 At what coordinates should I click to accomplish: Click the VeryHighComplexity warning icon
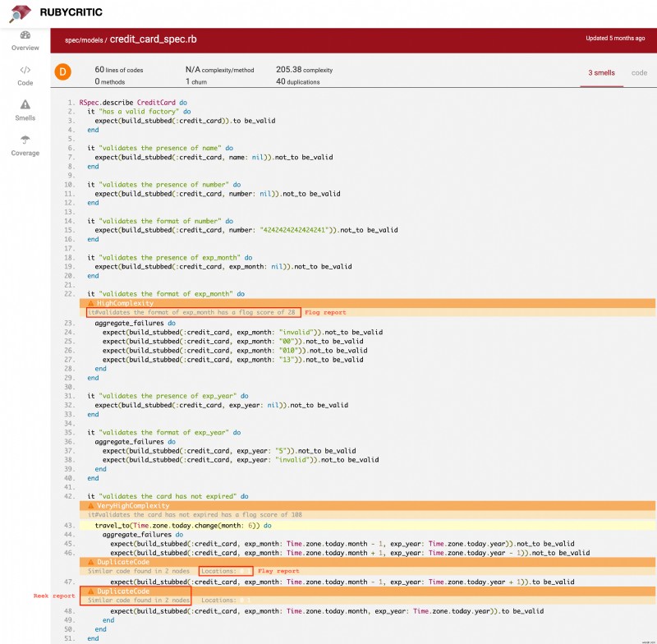[x=90, y=505]
